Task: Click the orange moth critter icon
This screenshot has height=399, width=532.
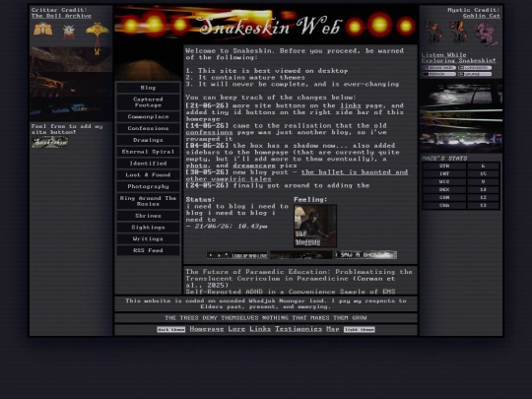Action: [x=43, y=30]
